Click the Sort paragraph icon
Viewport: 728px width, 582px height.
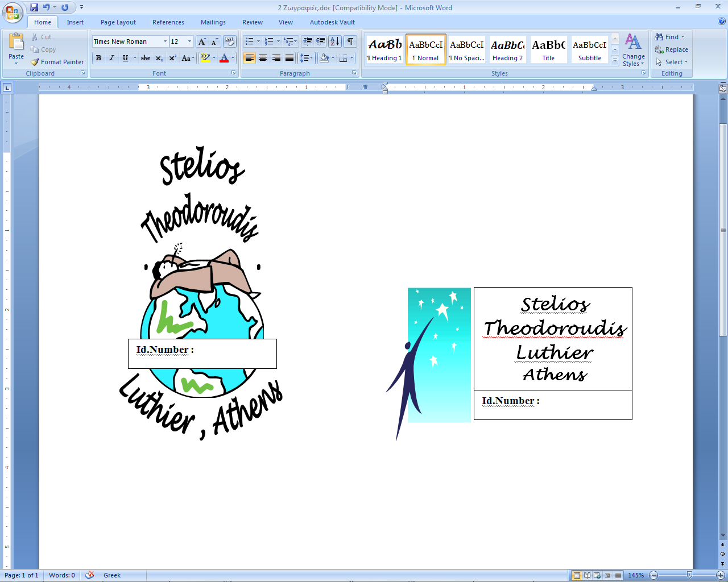(335, 41)
